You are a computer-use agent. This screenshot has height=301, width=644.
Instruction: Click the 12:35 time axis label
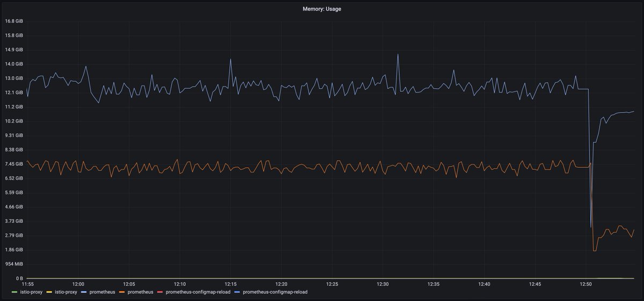coord(434,284)
